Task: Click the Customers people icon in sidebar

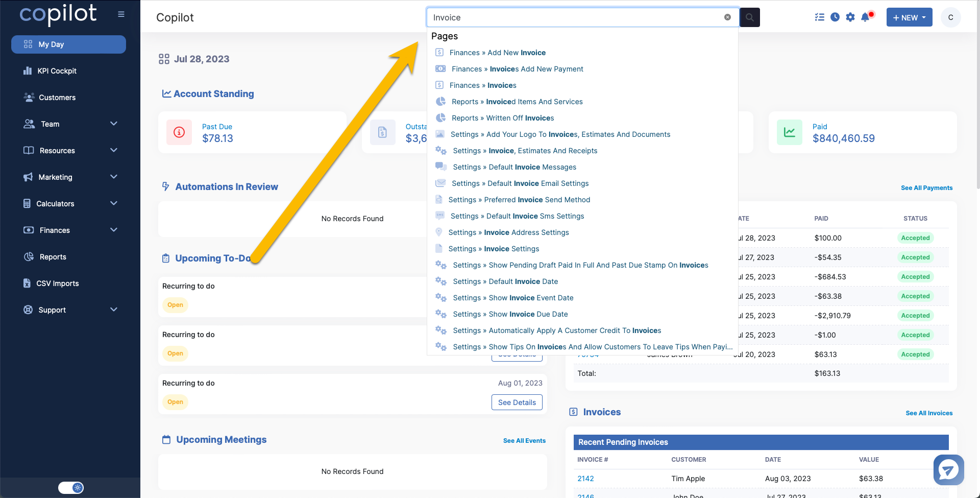Action: 29,97
